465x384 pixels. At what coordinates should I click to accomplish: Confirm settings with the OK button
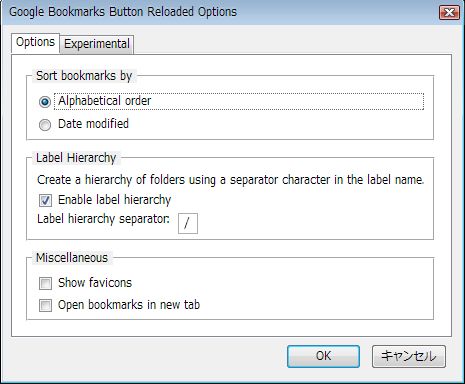pyautogui.click(x=323, y=356)
